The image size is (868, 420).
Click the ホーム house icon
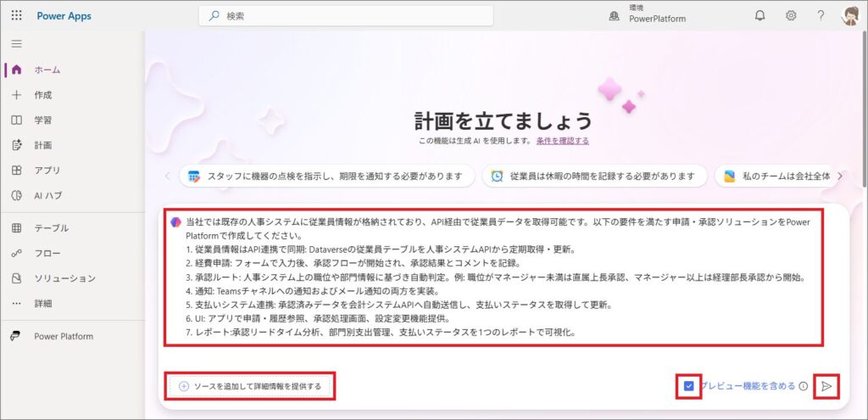point(17,70)
